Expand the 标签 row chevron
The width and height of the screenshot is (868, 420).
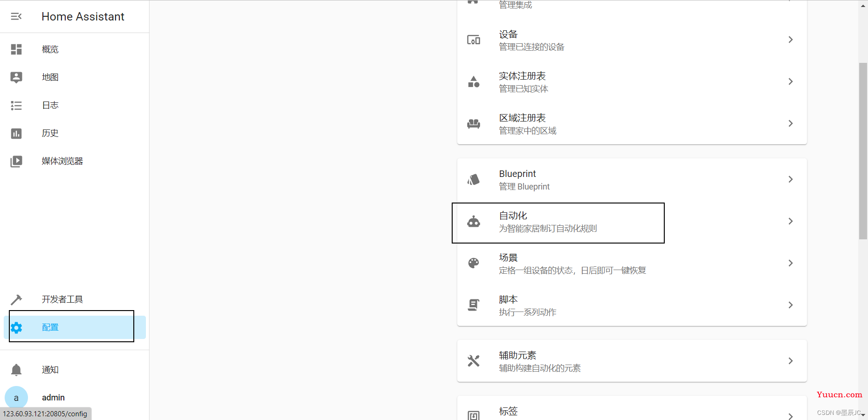[791, 416]
